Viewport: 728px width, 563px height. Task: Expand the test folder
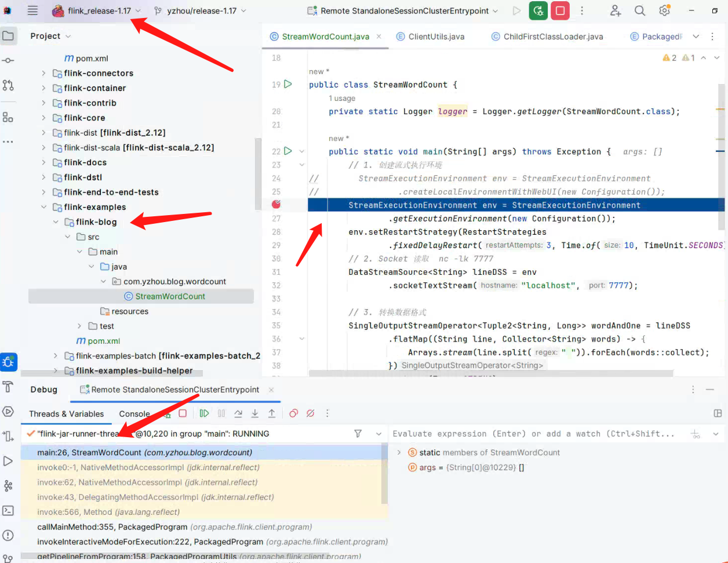[79, 326]
